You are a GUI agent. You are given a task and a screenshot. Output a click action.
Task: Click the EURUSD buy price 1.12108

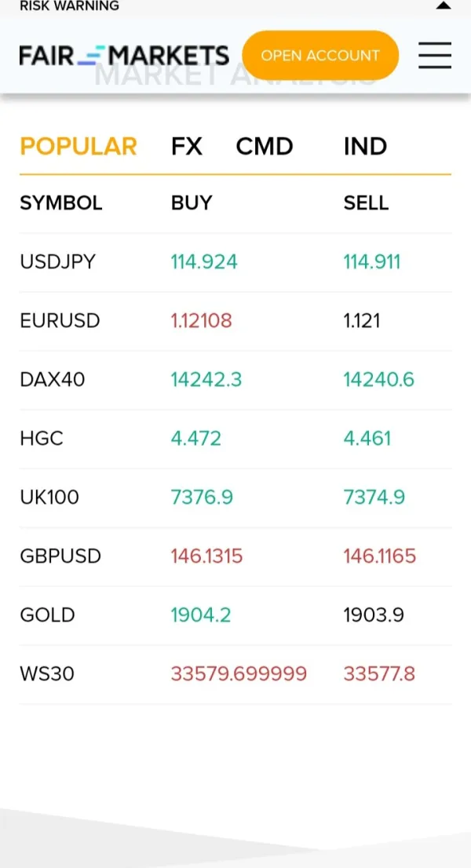[202, 321]
